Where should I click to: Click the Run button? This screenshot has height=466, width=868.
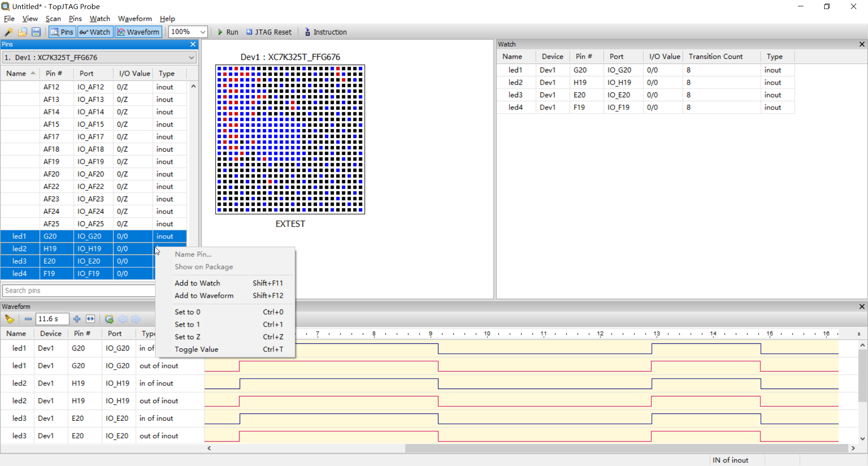pyautogui.click(x=228, y=32)
